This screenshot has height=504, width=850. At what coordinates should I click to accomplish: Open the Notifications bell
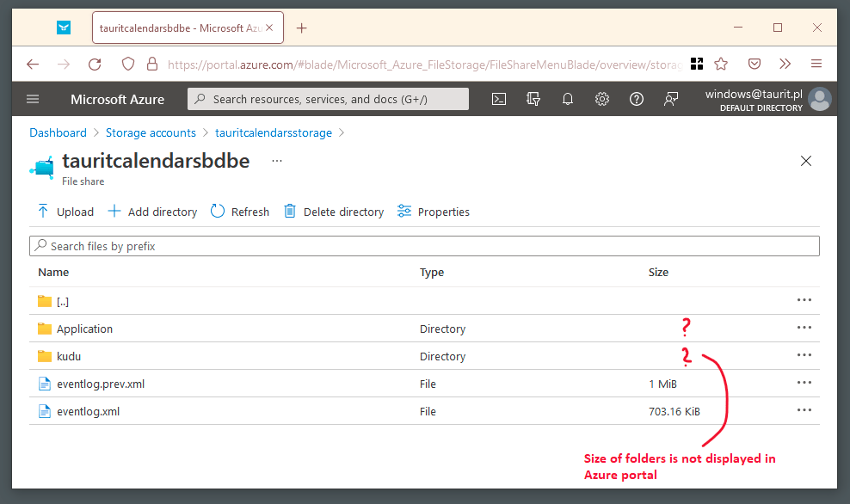point(568,99)
